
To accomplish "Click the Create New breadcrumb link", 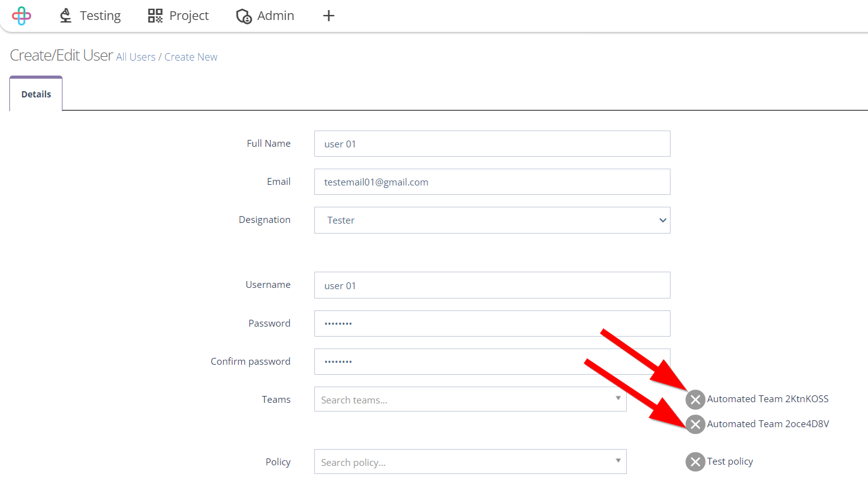I will (x=191, y=57).
